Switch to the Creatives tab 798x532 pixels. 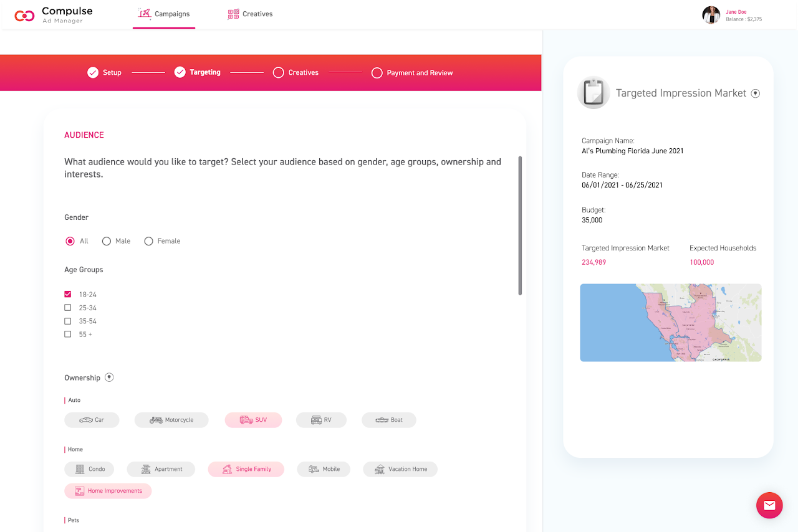coord(250,14)
